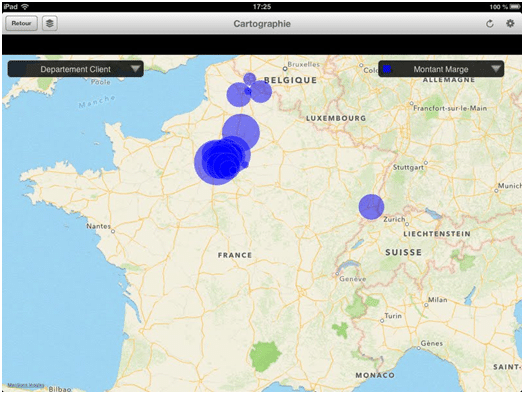Click the Milan city label

[437, 300]
